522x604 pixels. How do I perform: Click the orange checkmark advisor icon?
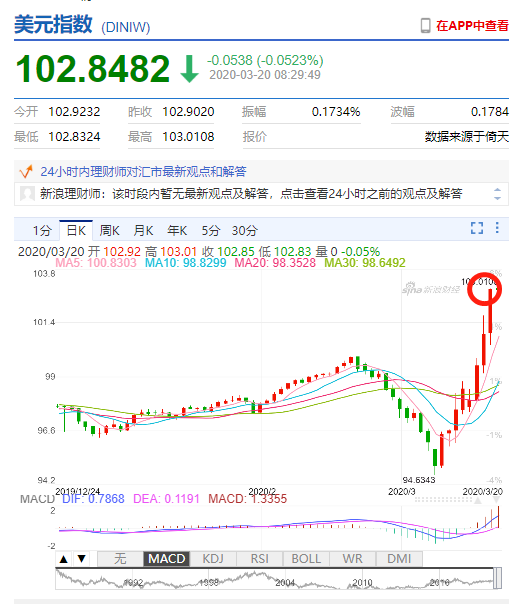tap(26, 171)
